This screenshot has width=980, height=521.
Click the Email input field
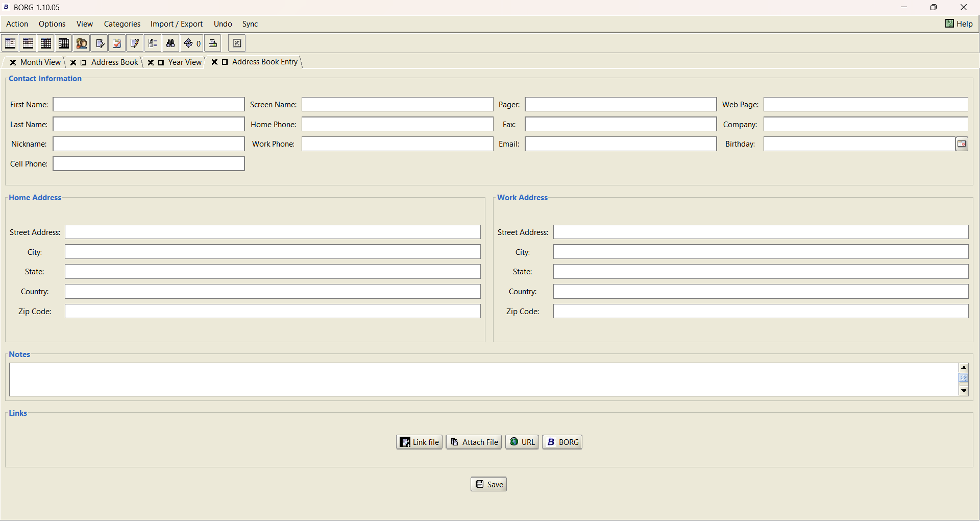pyautogui.click(x=620, y=144)
